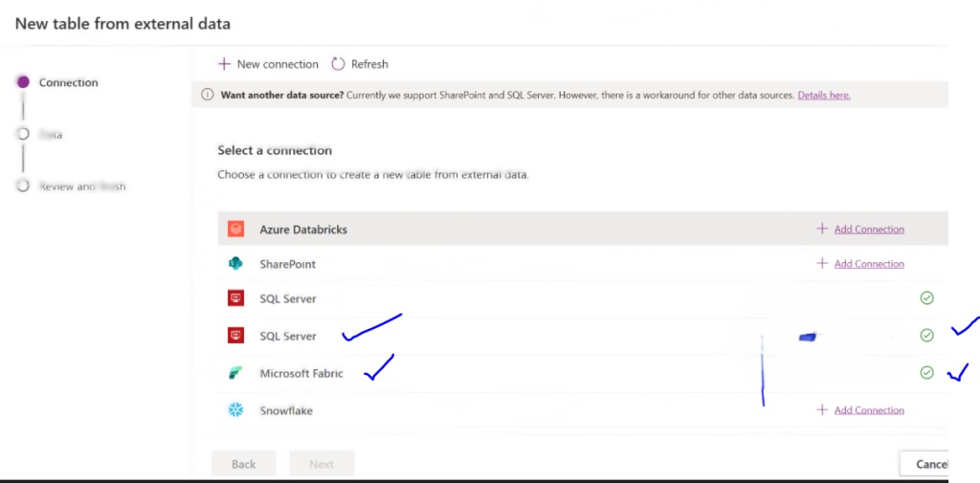Add Connection for Snowflake
Viewport: 980px width, 483px height.
pos(868,410)
